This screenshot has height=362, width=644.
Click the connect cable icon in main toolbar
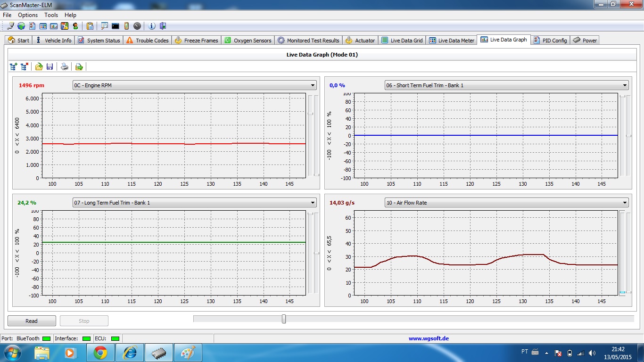[11, 26]
